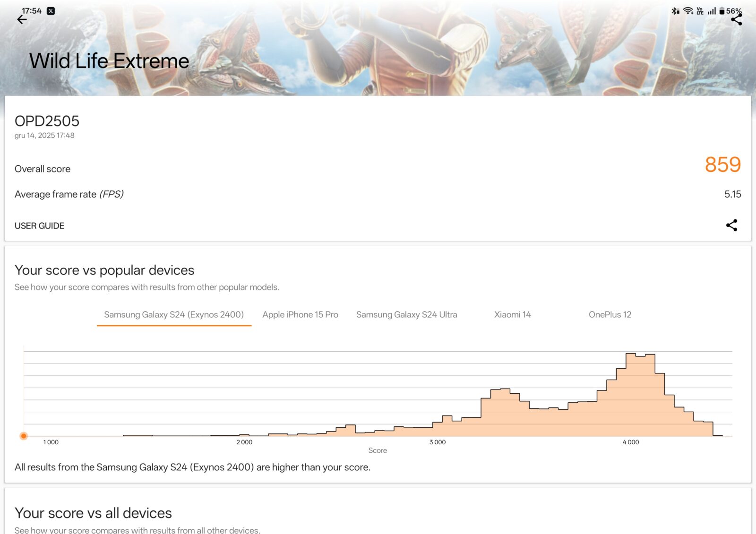The width and height of the screenshot is (756, 534).
Task: Share the result using the card's share icon
Action: click(x=731, y=225)
